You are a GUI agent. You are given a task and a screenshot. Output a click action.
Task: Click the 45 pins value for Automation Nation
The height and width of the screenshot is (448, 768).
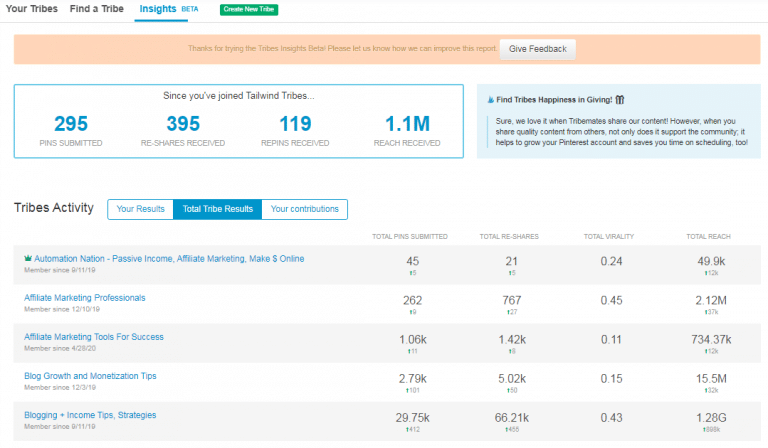tap(412, 261)
